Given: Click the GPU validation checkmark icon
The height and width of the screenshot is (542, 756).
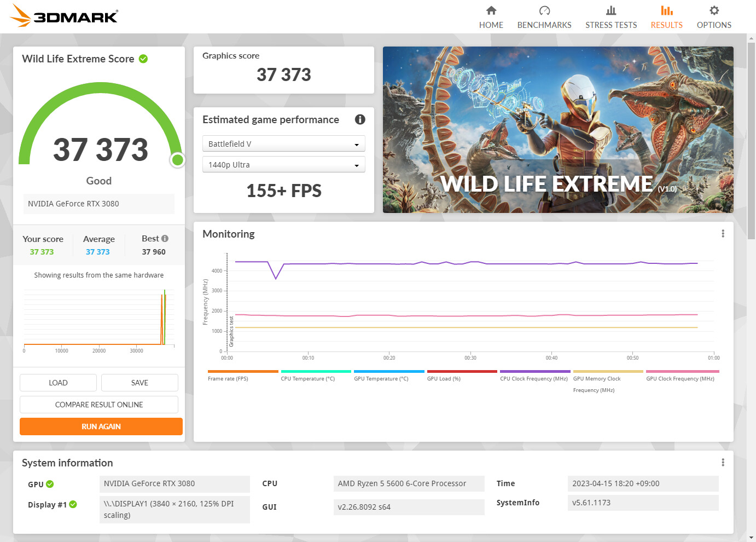Looking at the screenshot, I should [50, 484].
